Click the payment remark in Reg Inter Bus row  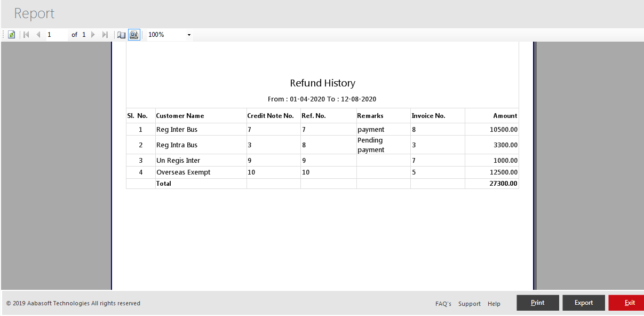pos(371,130)
